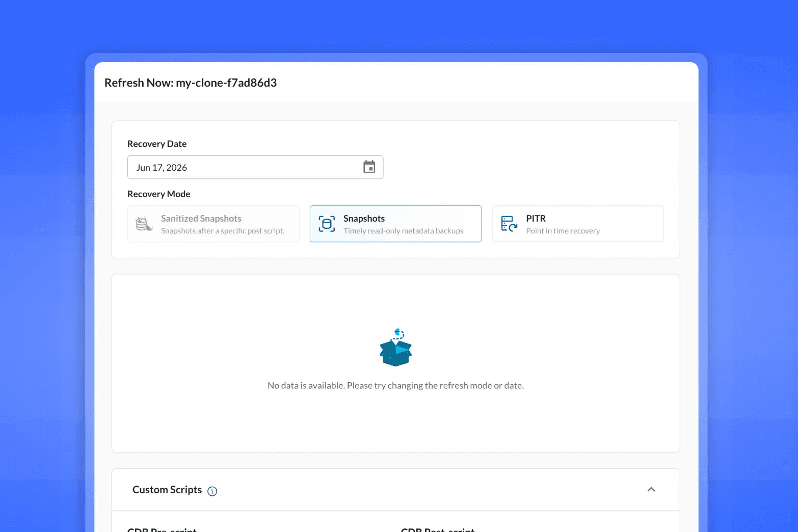This screenshot has height=532, width=798.
Task: Click the 'Recovery Mode' label
Action: pos(159,194)
